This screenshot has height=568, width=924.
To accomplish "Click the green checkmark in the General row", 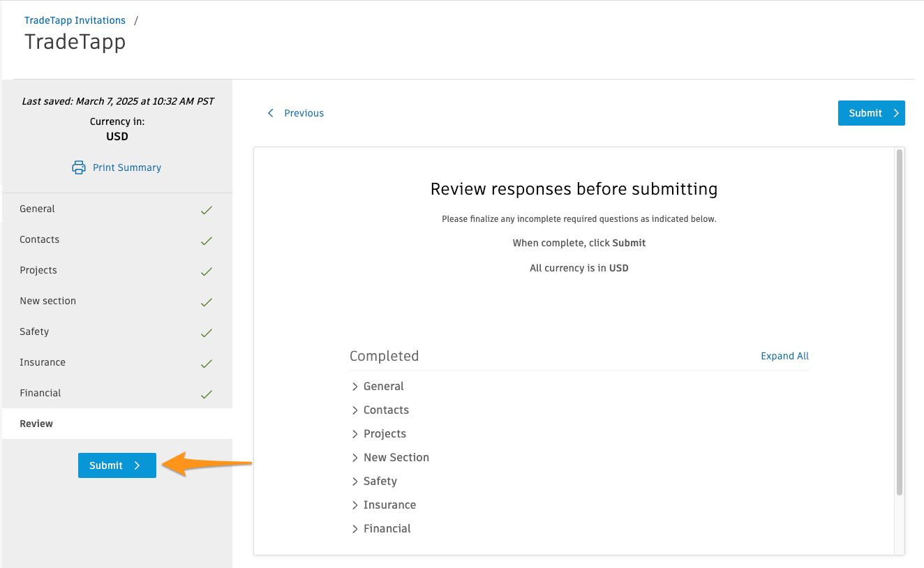I will click(207, 209).
